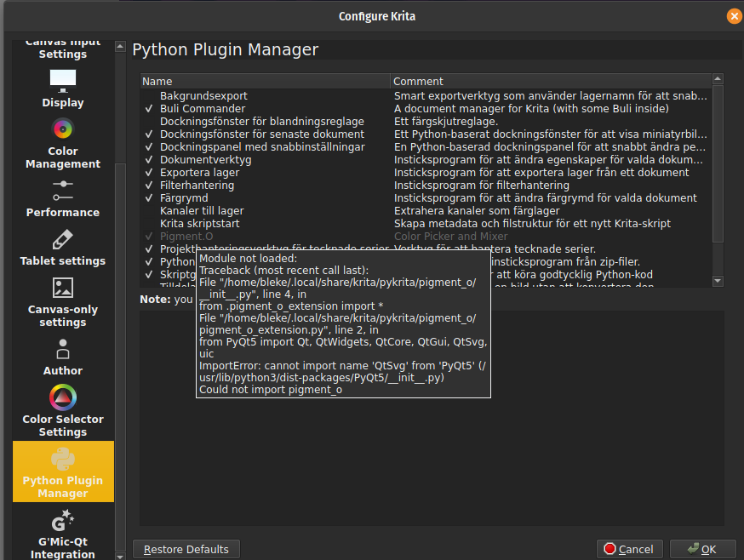
Task: Uncheck the Buli Commander plugin
Action: point(149,109)
